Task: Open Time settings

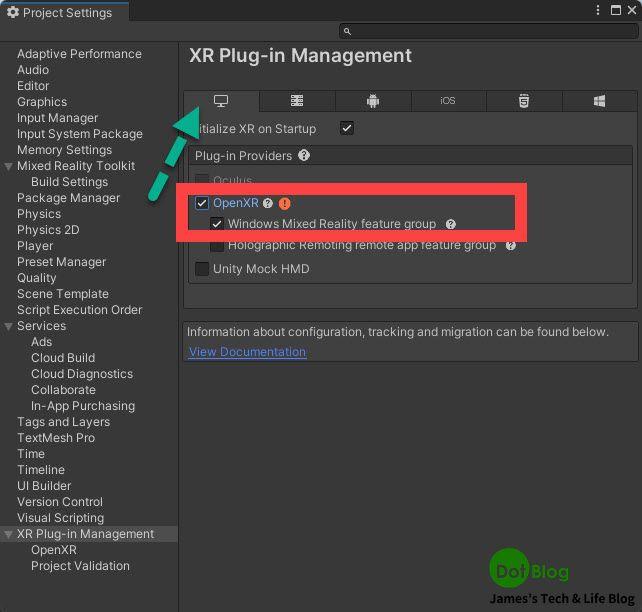Action: 31,454
